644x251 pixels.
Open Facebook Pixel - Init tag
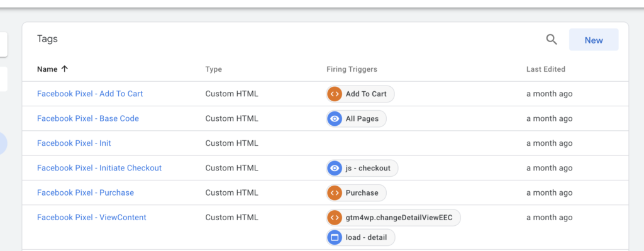point(74,143)
